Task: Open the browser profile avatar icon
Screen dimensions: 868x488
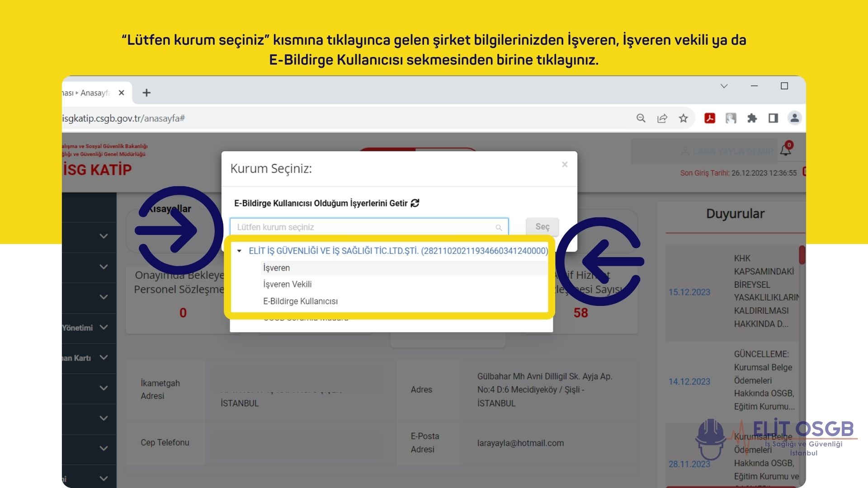Action: [x=794, y=118]
